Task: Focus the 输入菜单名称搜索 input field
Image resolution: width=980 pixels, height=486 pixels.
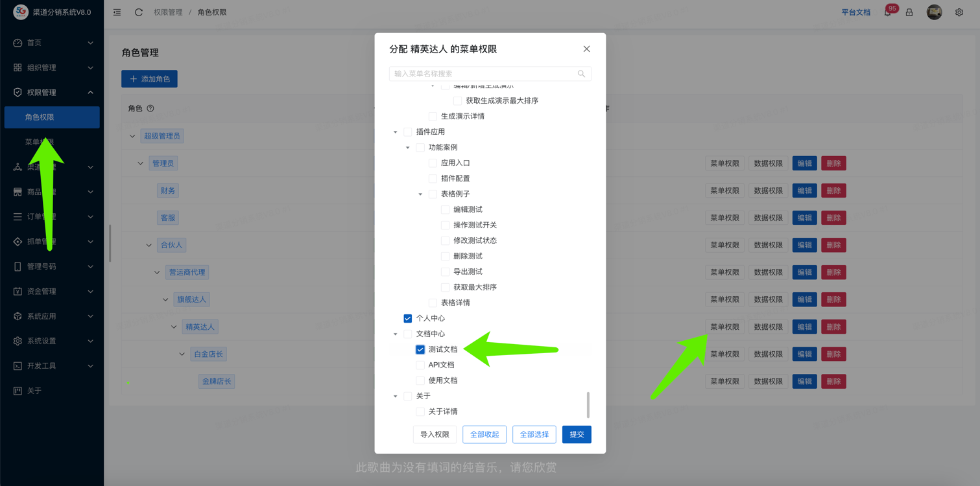Action: click(x=483, y=74)
